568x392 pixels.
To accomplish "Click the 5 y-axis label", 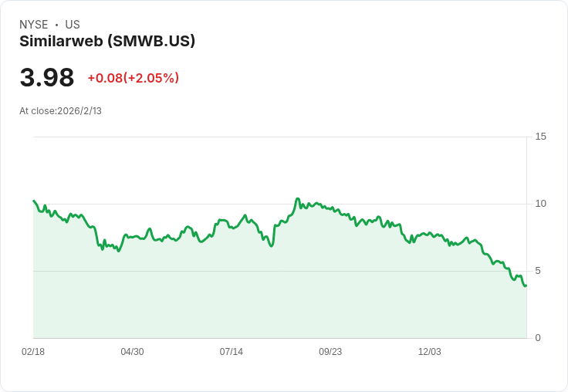I will [x=538, y=271].
